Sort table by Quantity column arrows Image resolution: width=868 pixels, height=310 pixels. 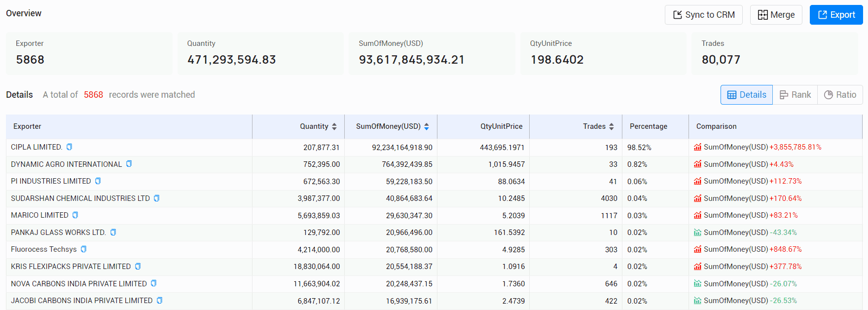334,126
